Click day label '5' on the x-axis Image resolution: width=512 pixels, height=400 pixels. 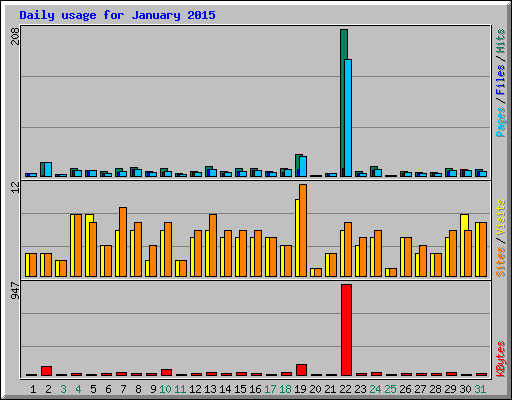[x=93, y=389]
